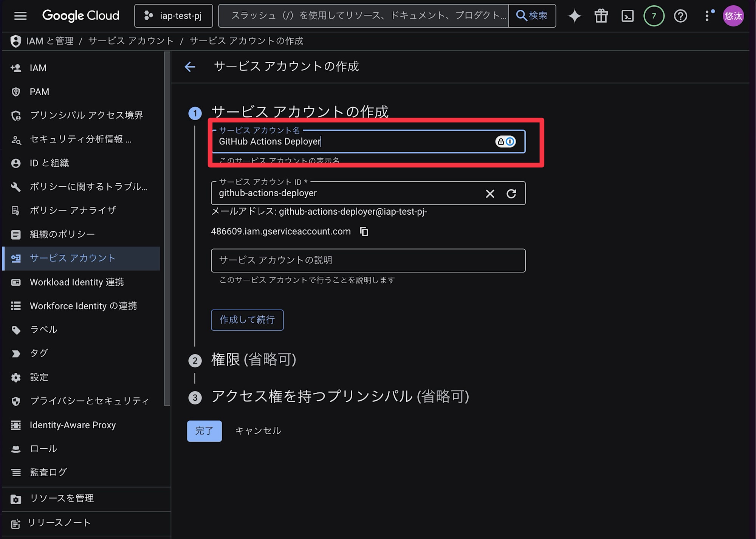Open the free trial gift icon
The height and width of the screenshot is (539, 756).
601,16
